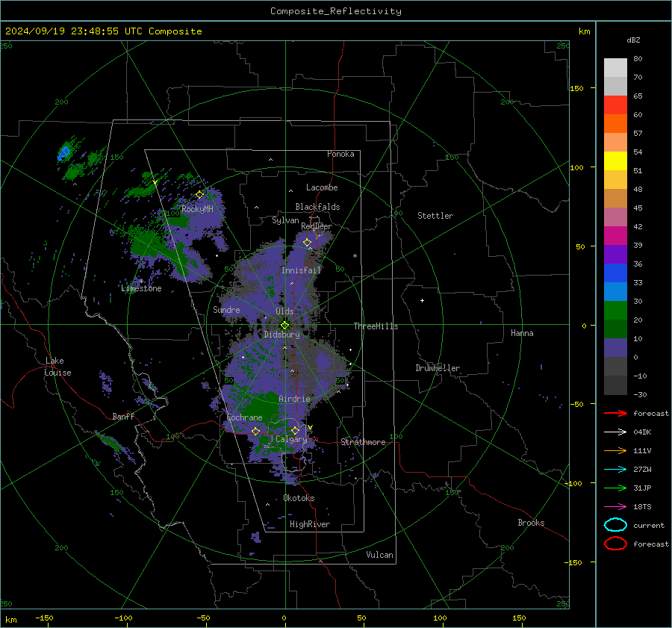
Task: Select the Sundre label
Action: pos(226,309)
